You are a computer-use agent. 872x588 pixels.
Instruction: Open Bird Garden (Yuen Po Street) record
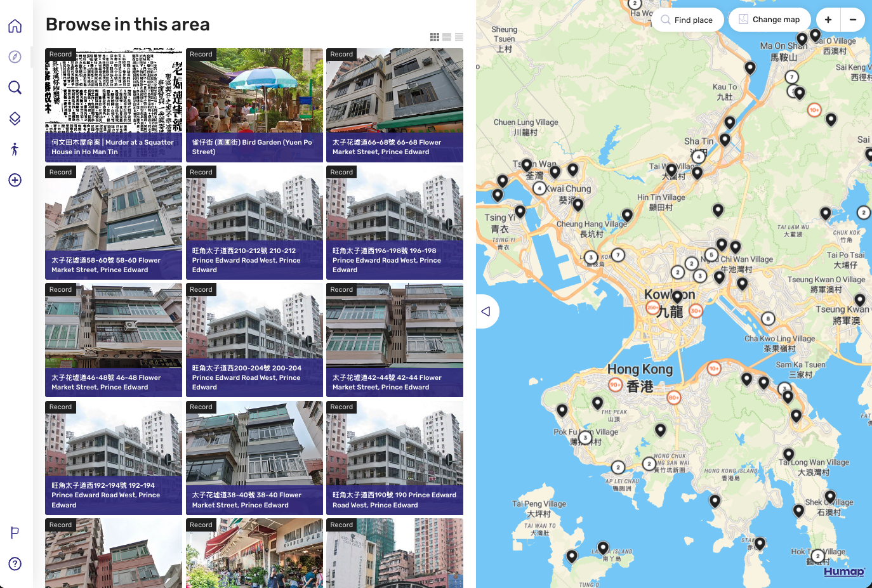[254, 105]
